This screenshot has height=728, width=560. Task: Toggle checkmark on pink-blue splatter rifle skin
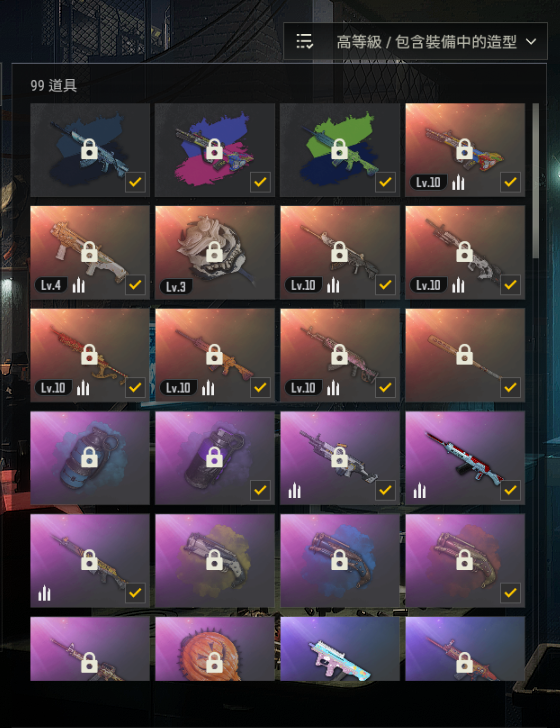[260, 182]
